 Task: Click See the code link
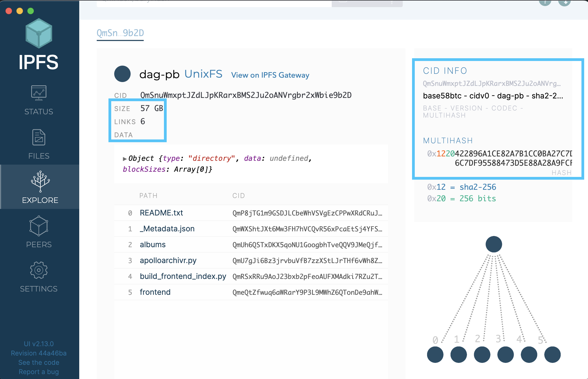39,362
